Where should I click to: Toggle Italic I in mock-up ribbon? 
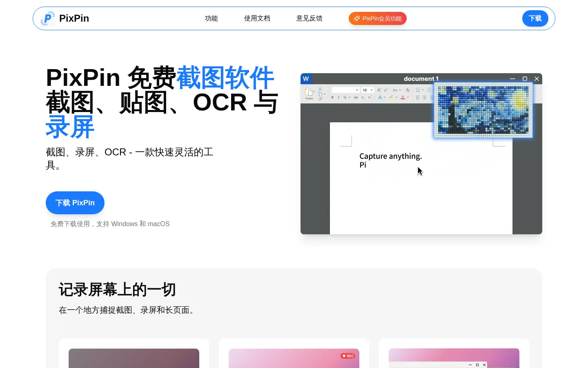click(339, 97)
